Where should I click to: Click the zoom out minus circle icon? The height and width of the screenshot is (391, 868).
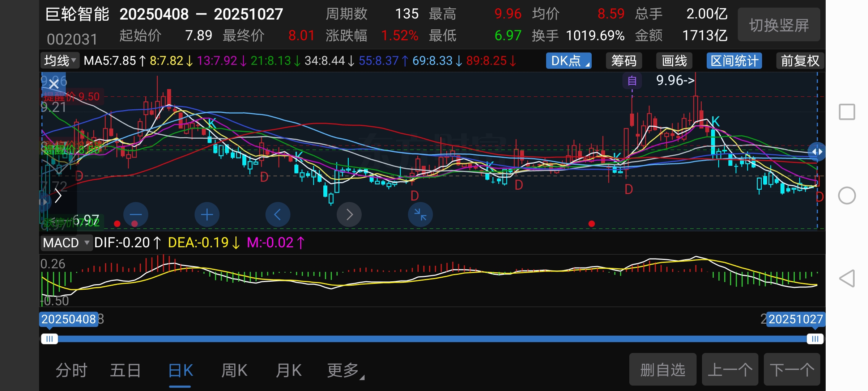tap(136, 215)
